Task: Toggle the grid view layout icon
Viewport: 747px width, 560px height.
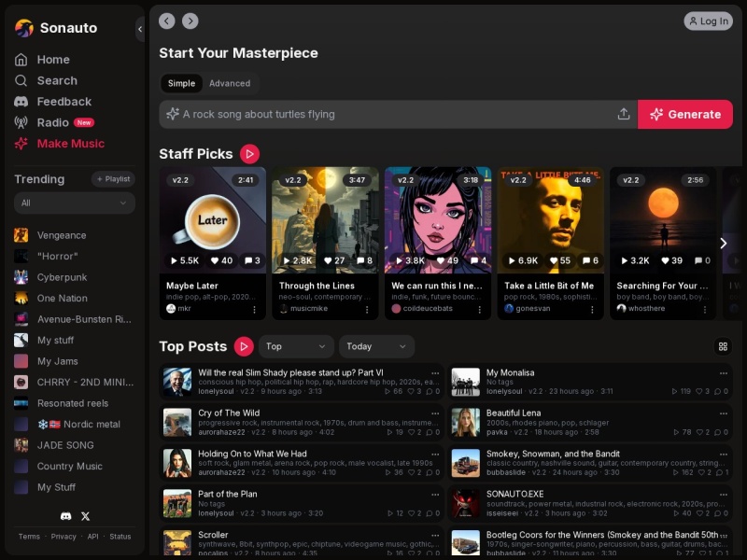Action: (723, 346)
